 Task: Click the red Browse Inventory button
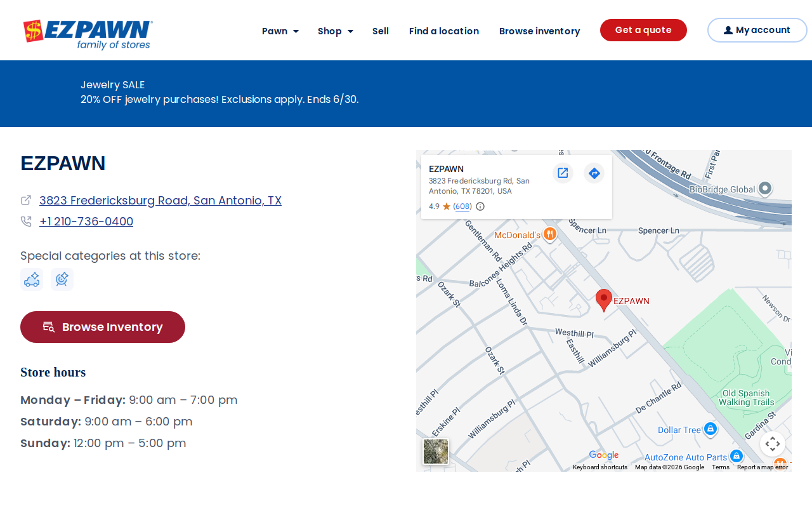pos(103,327)
